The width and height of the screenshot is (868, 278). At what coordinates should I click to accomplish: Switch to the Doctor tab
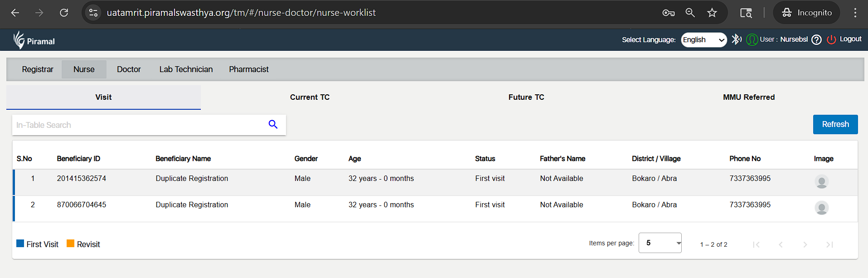pos(129,69)
